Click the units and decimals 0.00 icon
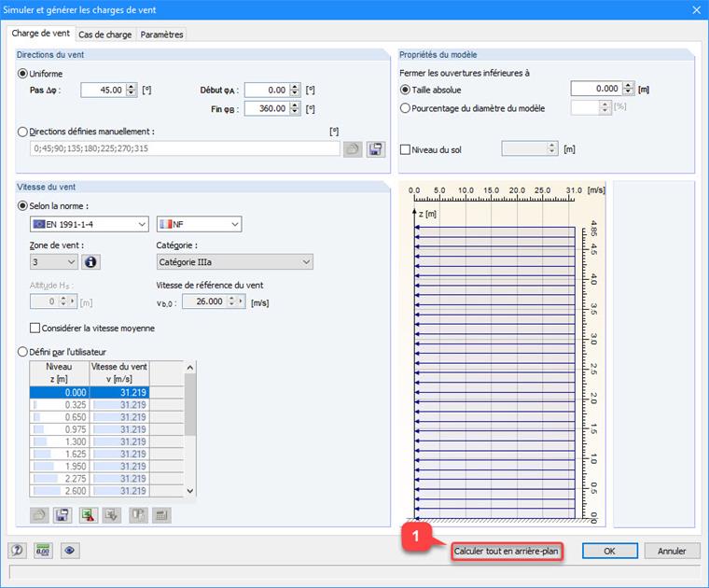The image size is (709, 588). coord(43,551)
